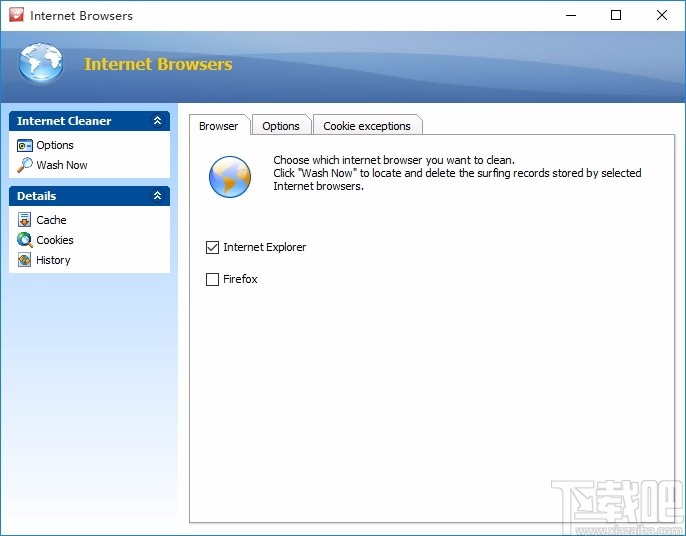Click the Firefox label
The image size is (686, 536).
240,279
